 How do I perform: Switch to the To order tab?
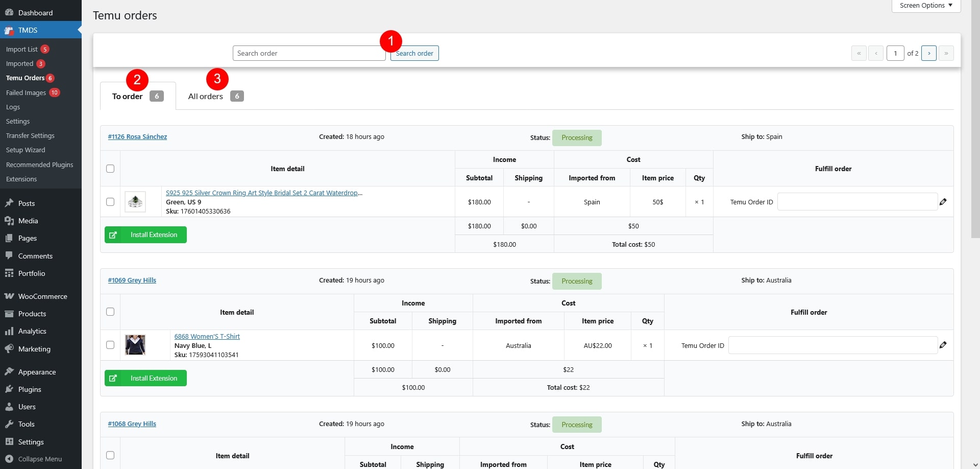coord(138,96)
